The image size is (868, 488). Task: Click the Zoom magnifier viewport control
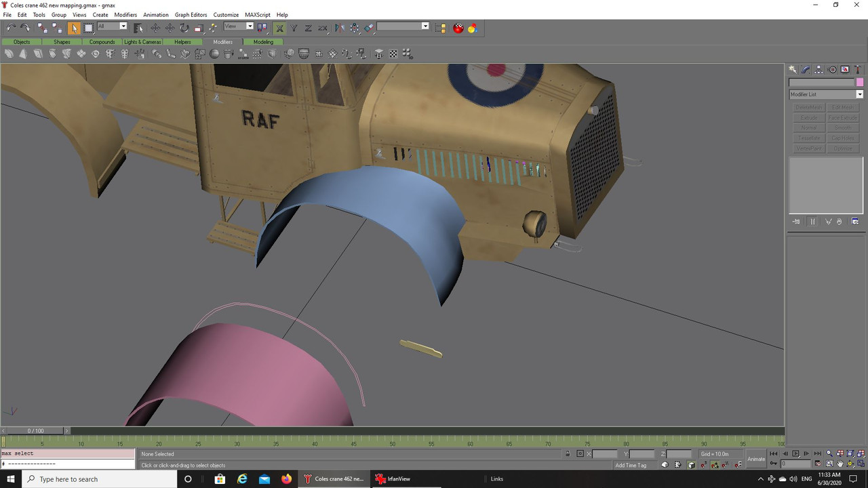(829, 453)
